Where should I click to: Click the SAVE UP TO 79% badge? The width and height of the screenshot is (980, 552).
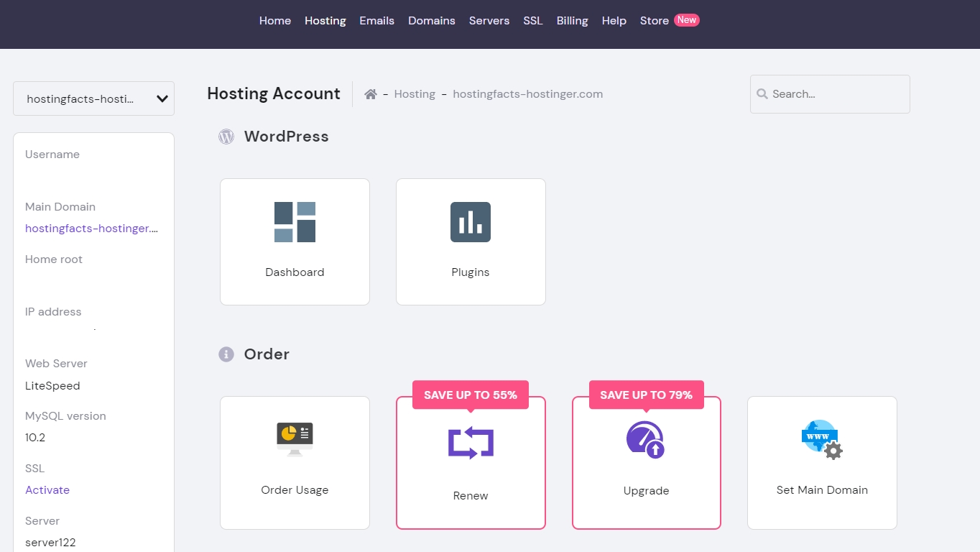pyautogui.click(x=646, y=395)
